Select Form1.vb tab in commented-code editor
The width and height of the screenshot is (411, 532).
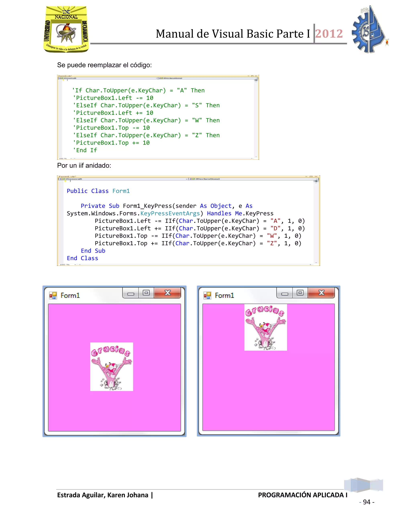point(65,76)
